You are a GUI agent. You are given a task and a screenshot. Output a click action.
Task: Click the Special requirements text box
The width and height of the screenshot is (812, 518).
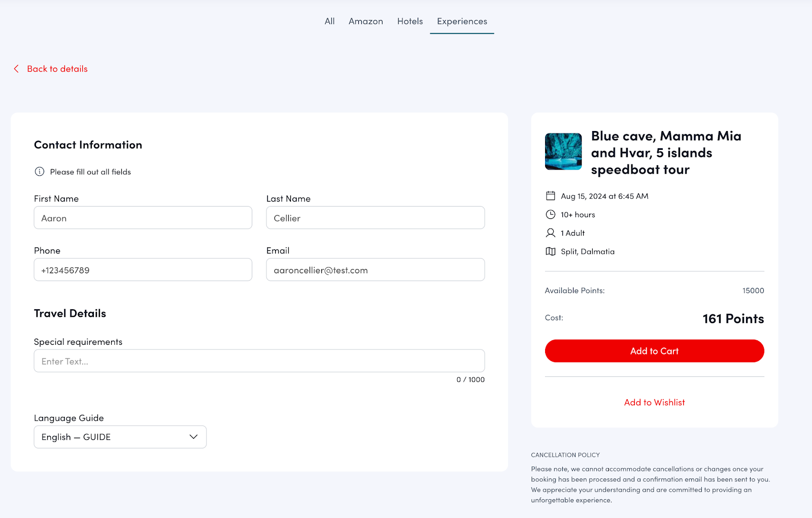click(x=259, y=361)
